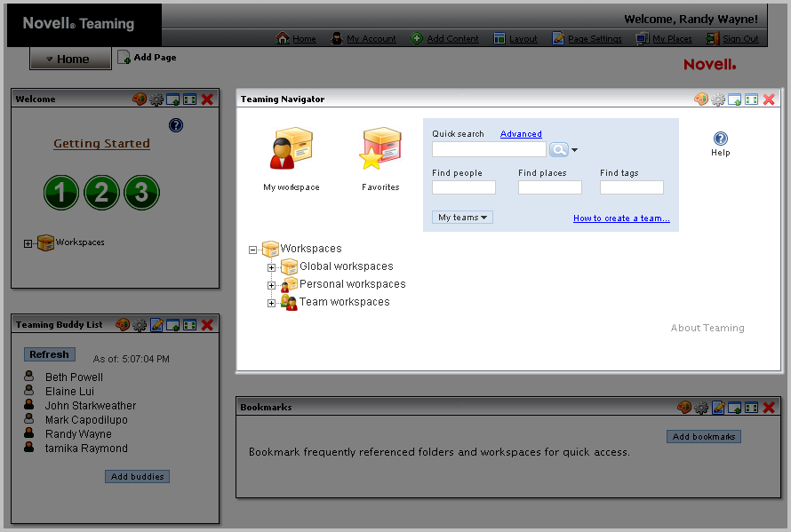
Task: Click inside the Find people input field
Action: [x=462, y=187]
